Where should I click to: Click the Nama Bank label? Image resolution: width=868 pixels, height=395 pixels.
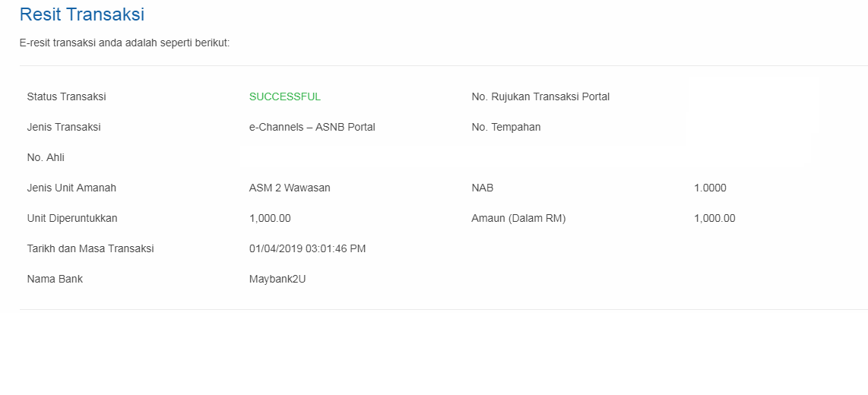(55, 280)
